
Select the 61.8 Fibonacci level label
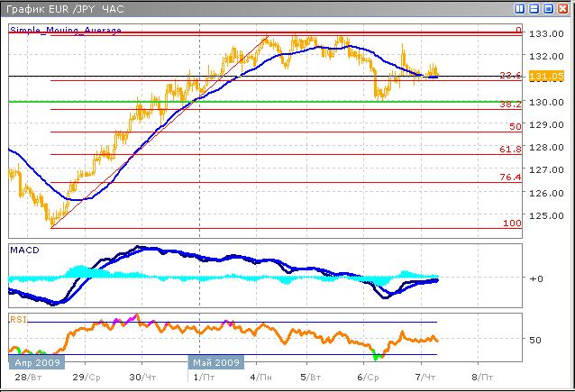point(512,150)
